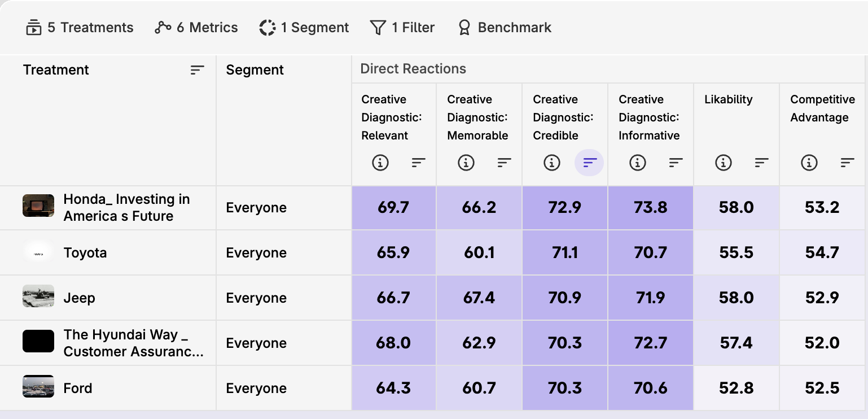Click Toyota's Memorable score 60.1

[479, 253]
